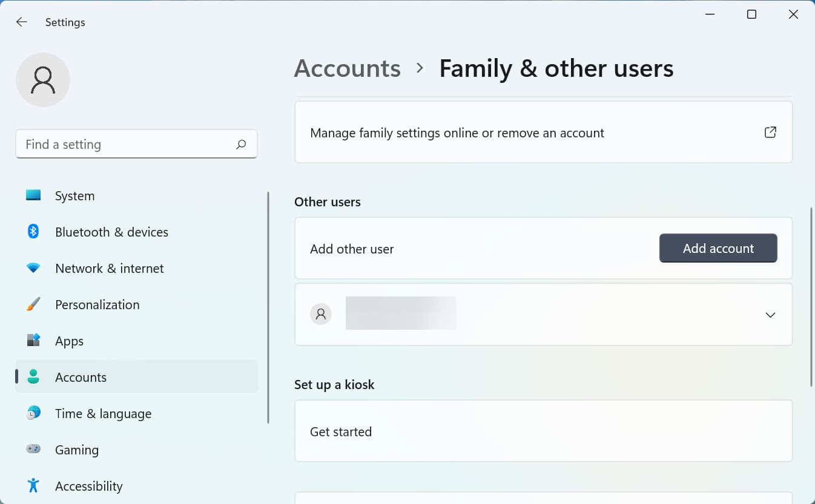Expand the other user account chevron
This screenshot has width=815, height=504.
[x=770, y=315]
